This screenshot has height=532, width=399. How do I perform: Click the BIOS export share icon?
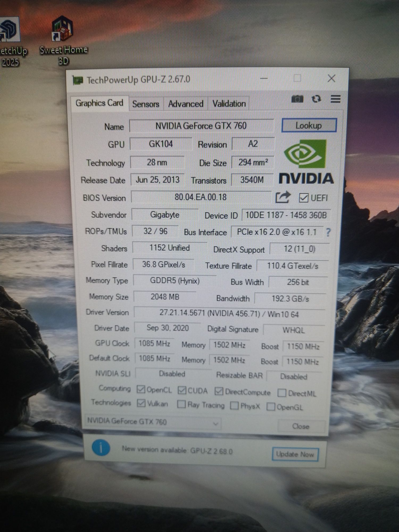coord(282,197)
